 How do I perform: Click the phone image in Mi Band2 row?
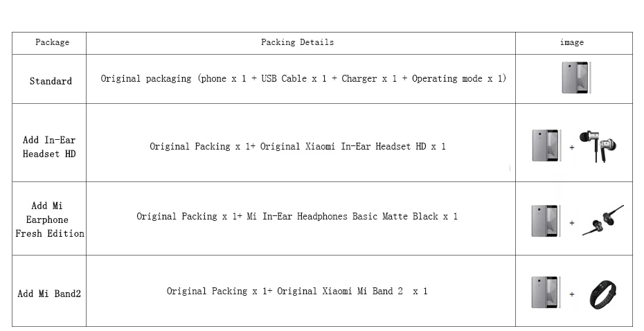546,292
